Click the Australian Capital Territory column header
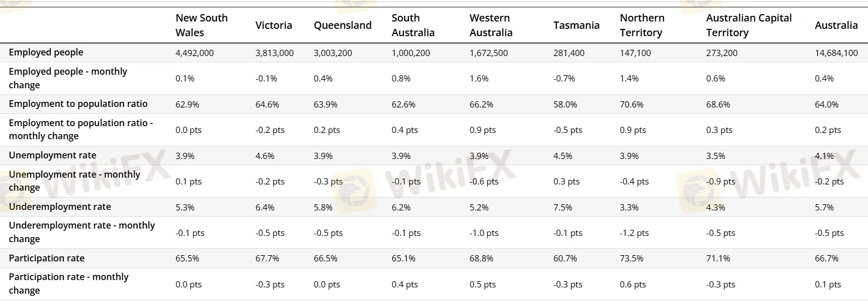This screenshot has width=868, height=301. click(748, 25)
